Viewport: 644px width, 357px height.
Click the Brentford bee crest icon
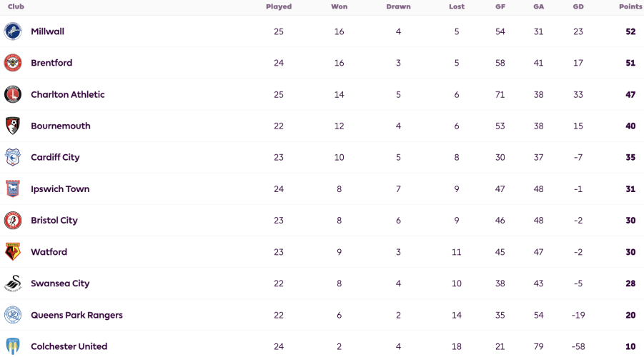[x=13, y=63]
